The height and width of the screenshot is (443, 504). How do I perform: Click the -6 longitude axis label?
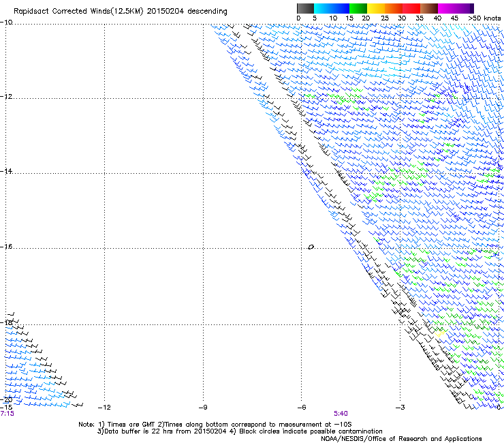[x=302, y=407]
